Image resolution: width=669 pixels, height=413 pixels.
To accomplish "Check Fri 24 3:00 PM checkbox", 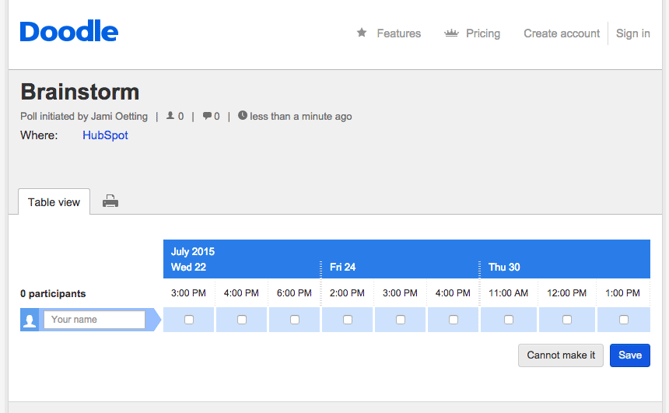I will (x=400, y=320).
